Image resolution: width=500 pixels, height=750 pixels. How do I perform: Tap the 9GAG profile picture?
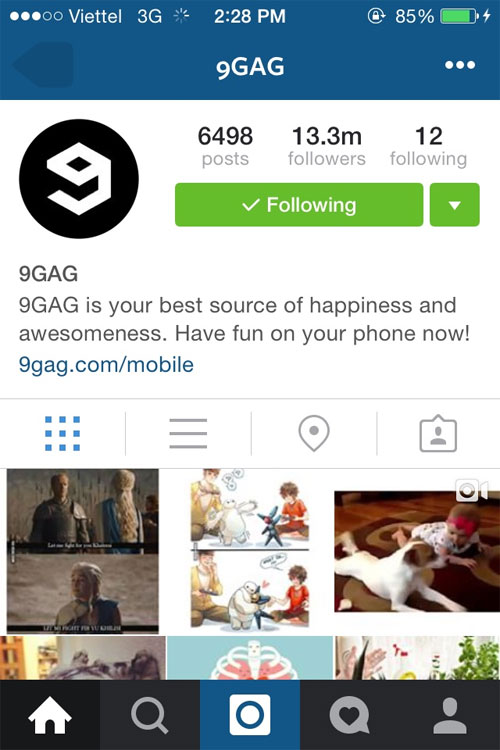coord(79,178)
